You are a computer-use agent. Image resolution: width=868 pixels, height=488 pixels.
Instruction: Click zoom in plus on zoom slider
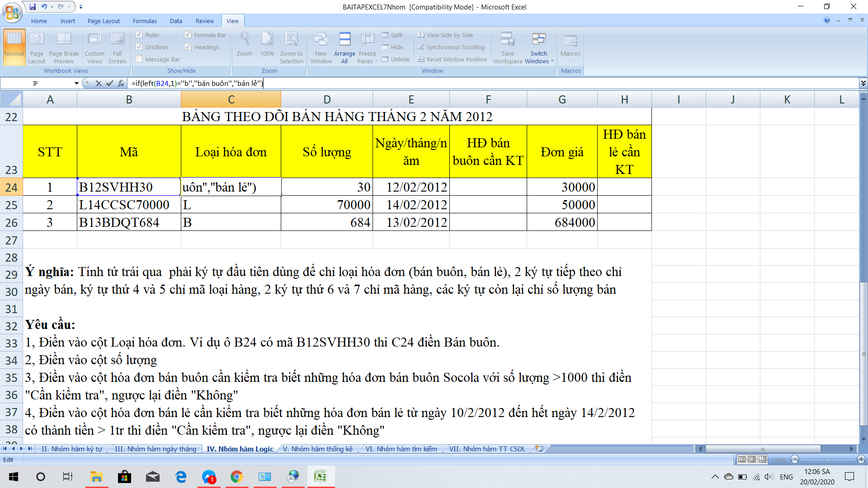861,460
